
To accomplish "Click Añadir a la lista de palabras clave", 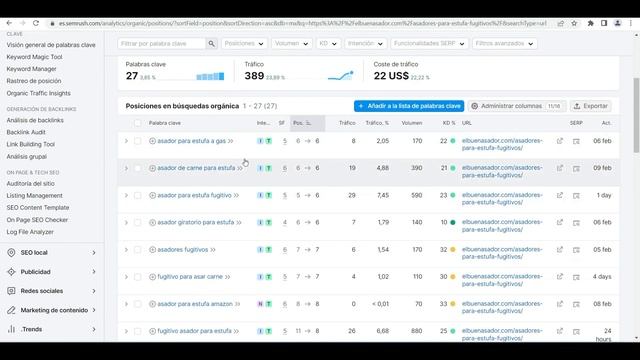I will coord(409,106).
